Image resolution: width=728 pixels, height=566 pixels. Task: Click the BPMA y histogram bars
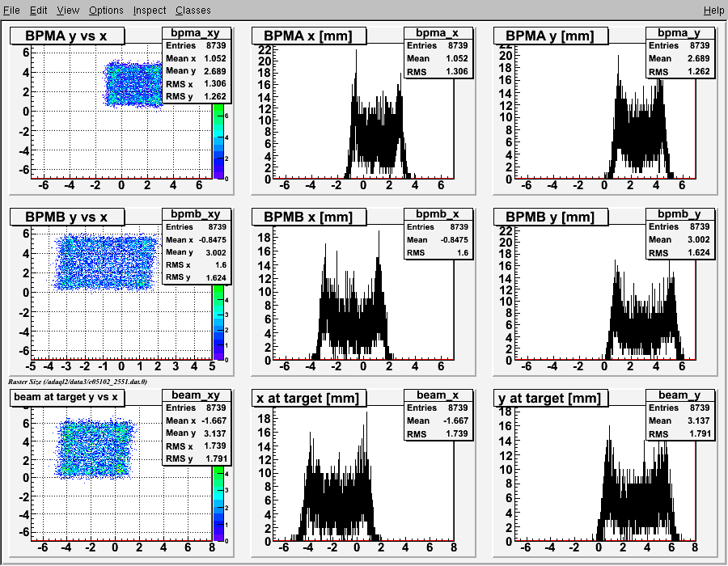(640, 134)
